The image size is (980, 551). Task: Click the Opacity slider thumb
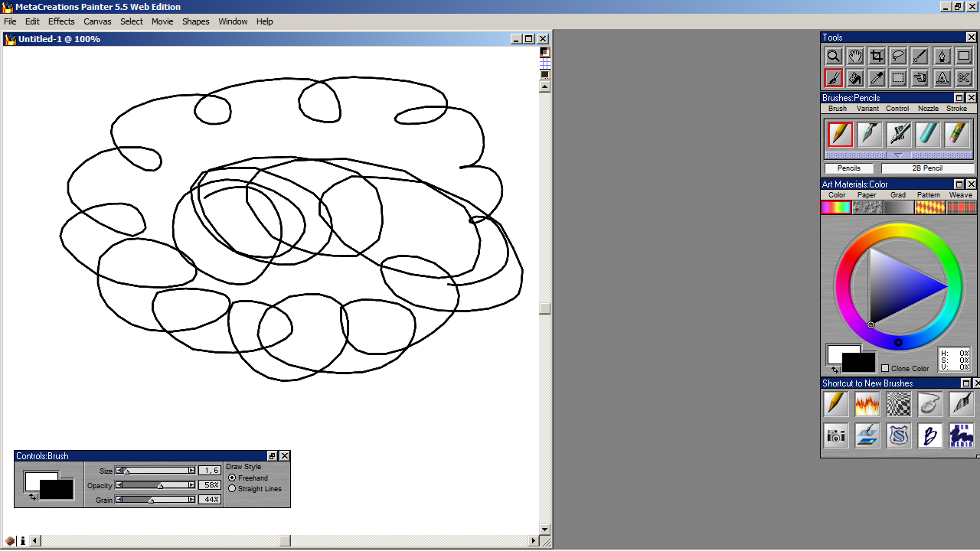160,485
